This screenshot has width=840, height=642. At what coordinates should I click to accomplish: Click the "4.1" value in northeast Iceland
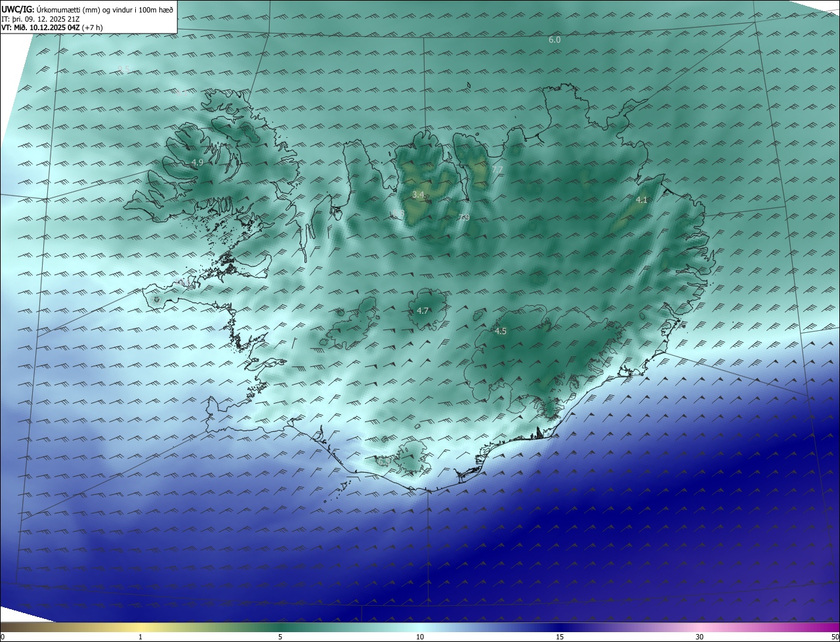pos(642,200)
